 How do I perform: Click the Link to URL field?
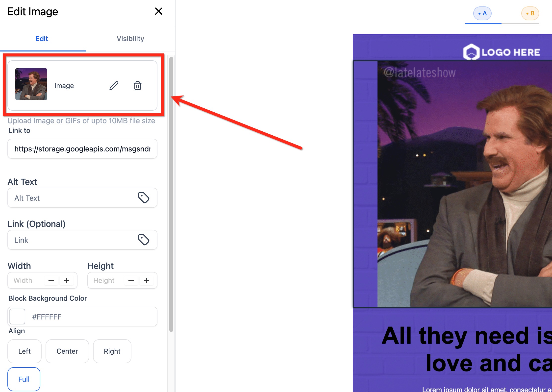(82, 149)
